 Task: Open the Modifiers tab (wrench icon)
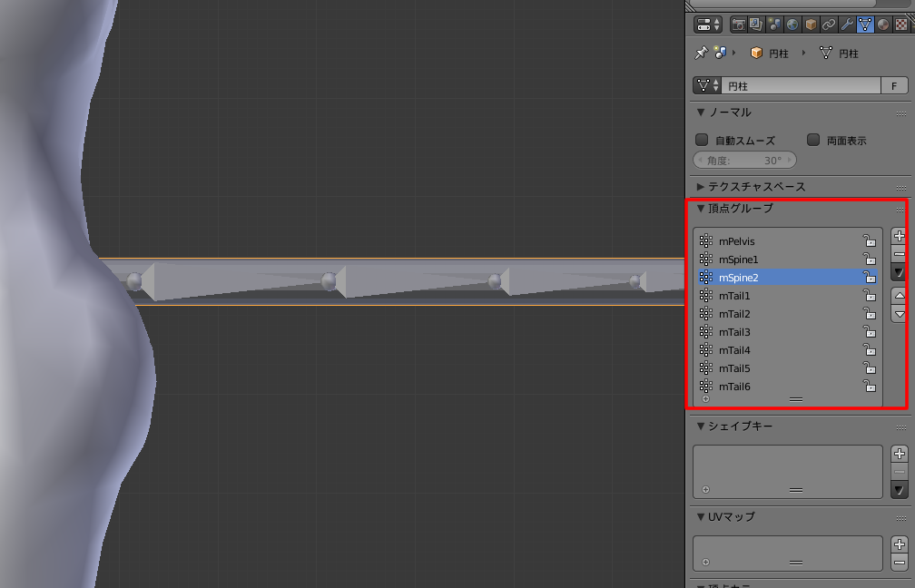coord(847,24)
